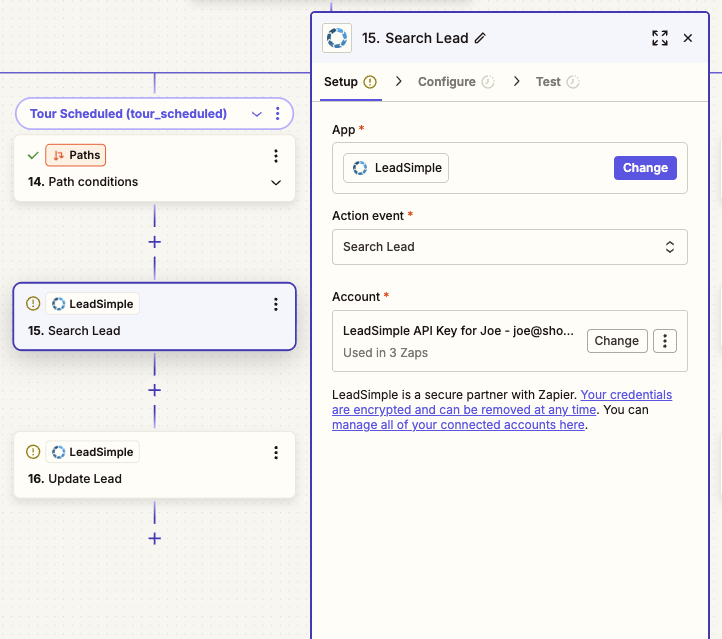
Task: Add a step after Update Lead
Action: point(154,538)
